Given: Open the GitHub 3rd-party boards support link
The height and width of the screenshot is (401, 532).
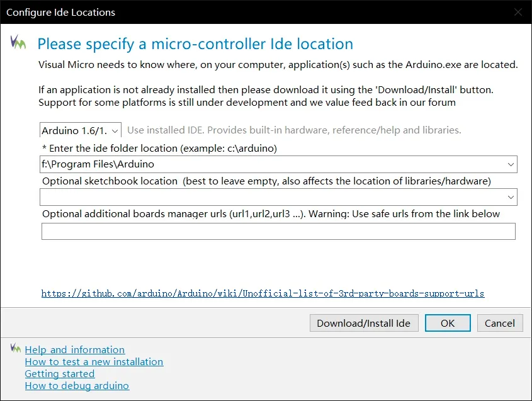Looking at the screenshot, I should (263, 293).
